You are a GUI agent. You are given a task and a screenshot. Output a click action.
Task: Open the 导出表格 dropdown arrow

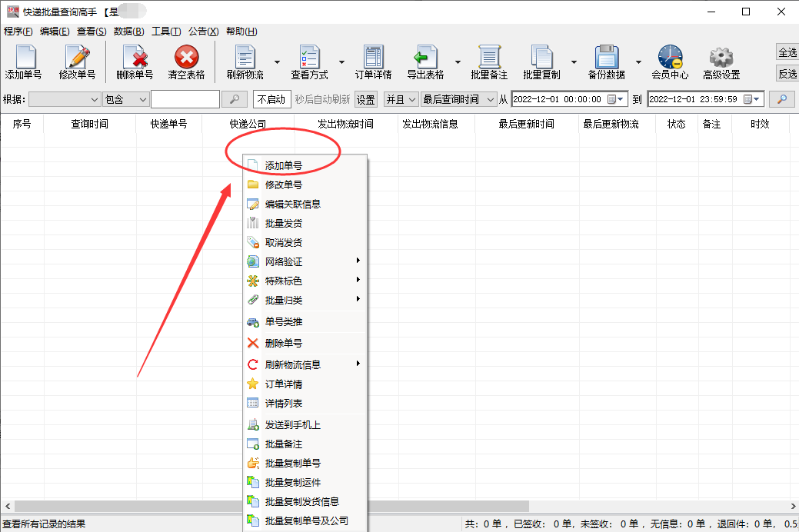[458, 62]
